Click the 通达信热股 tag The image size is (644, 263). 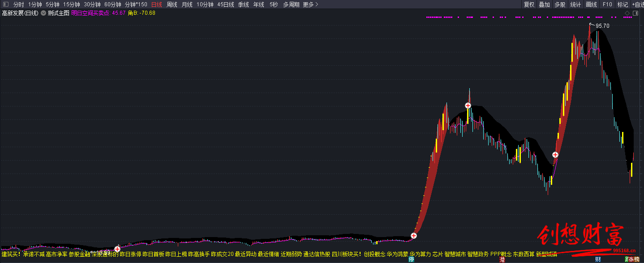pos(317,254)
